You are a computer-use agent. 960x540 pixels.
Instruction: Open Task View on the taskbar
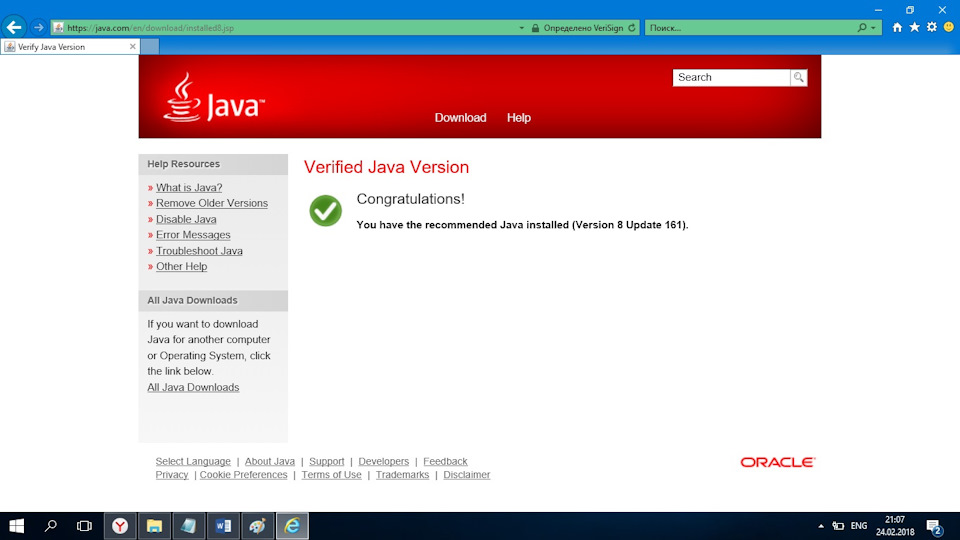(x=84, y=526)
